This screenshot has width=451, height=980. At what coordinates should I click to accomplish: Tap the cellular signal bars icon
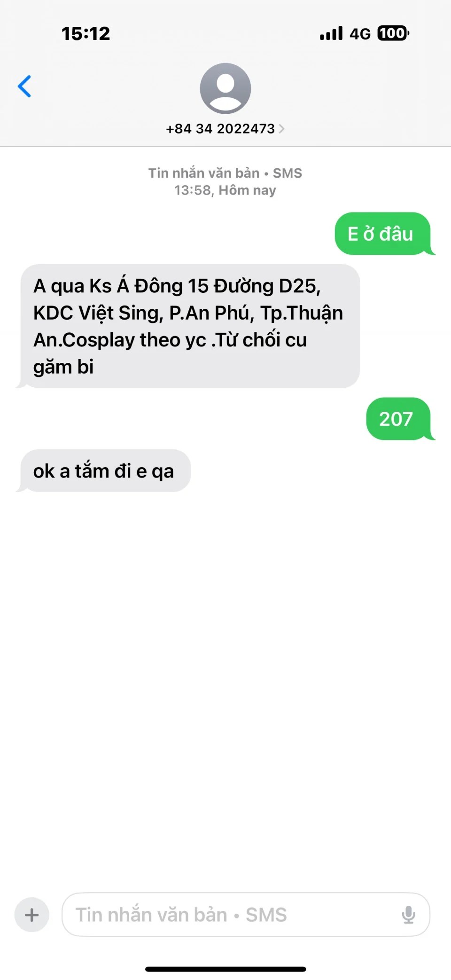[x=331, y=33]
